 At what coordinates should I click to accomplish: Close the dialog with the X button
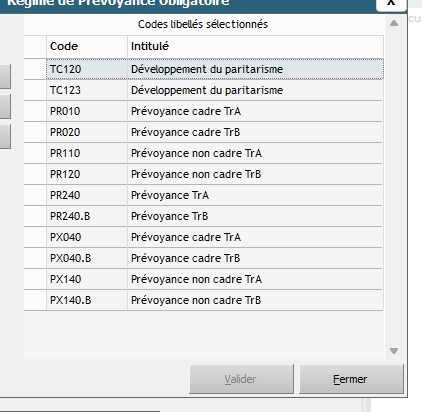391,3
